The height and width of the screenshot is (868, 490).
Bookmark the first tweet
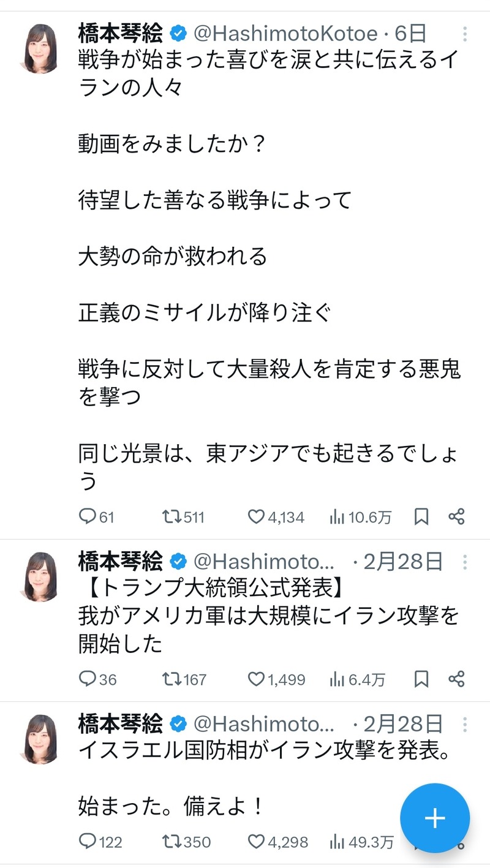click(421, 518)
